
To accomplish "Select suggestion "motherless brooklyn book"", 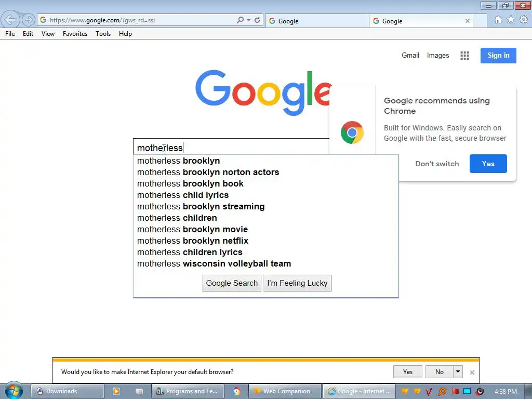I will click(x=265, y=183).
